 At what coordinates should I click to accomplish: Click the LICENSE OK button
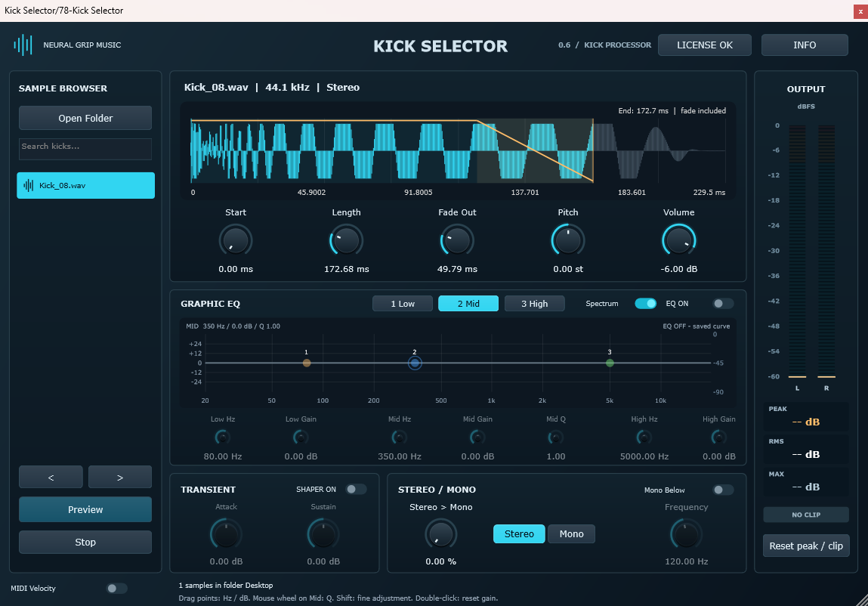(x=705, y=45)
